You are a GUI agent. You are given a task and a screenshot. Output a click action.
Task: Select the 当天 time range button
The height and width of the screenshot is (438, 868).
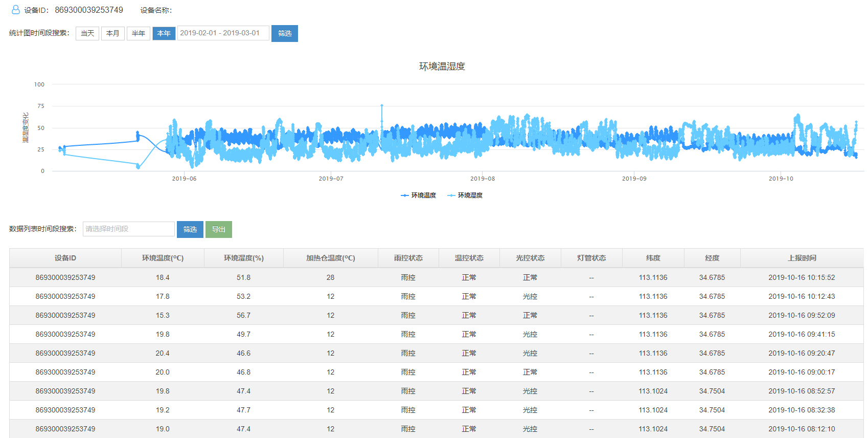87,33
